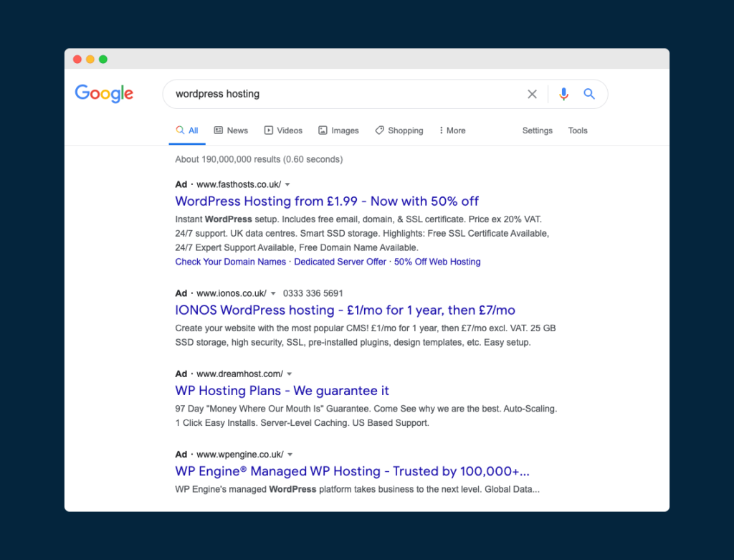The image size is (734, 560).
Task: Open the 'IONOS WordPress hosting' ad link
Action: (x=345, y=310)
